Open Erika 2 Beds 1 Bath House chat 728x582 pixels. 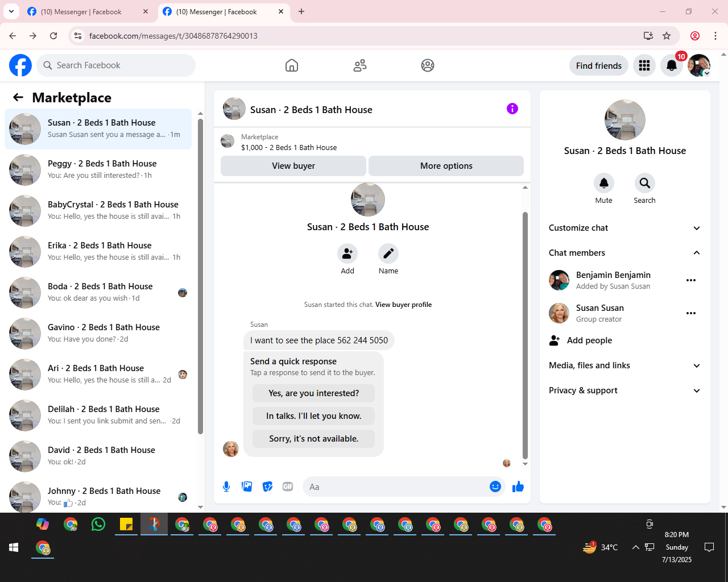[98, 252]
